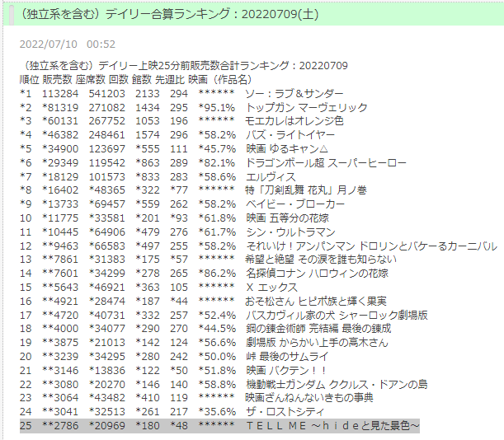
Task: Click seat count 541203
Action: (x=106, y=93)
